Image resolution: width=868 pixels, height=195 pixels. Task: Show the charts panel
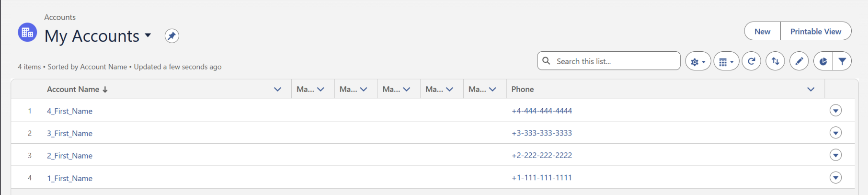click(x=823, y=61)
